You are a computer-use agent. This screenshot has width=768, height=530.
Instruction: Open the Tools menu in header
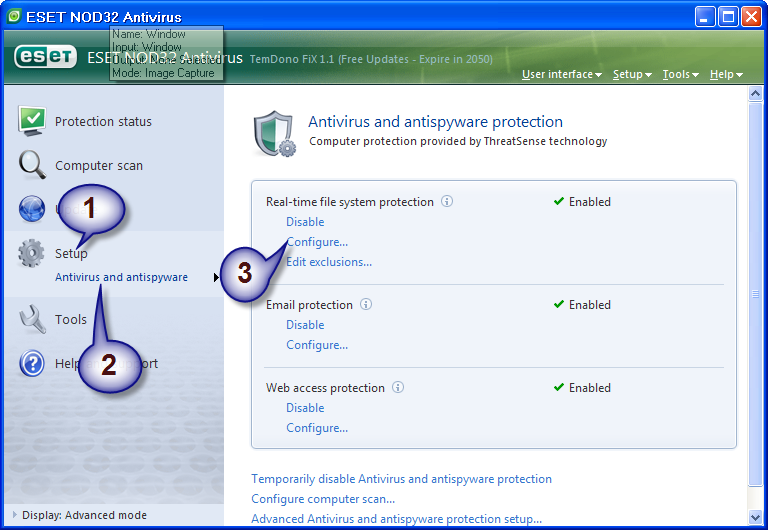click(680, 74)
